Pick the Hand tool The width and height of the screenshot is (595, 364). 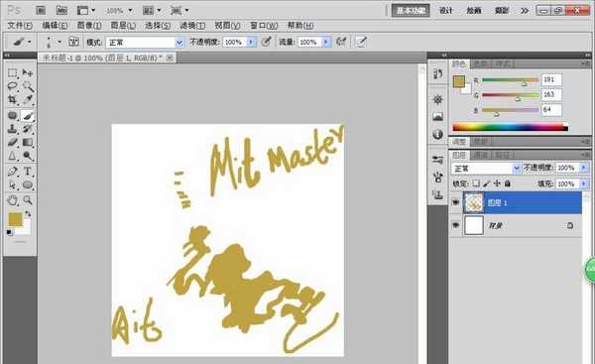[12, 200]
